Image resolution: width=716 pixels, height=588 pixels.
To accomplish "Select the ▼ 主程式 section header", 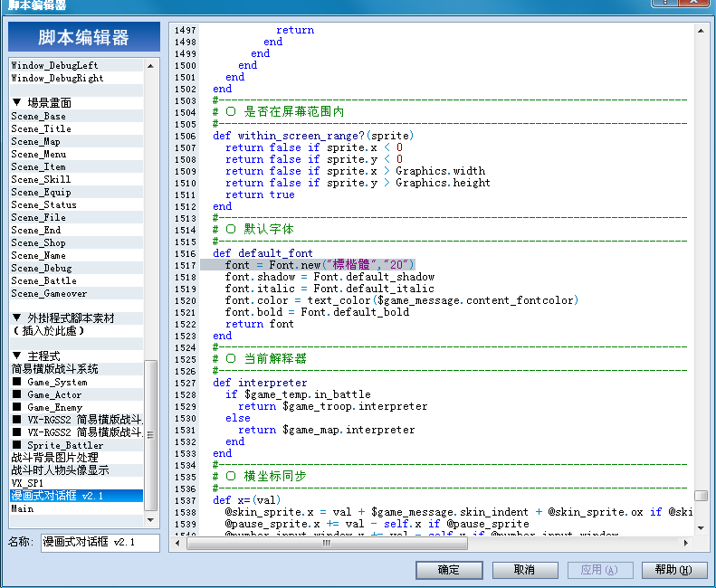I will 77,356.
